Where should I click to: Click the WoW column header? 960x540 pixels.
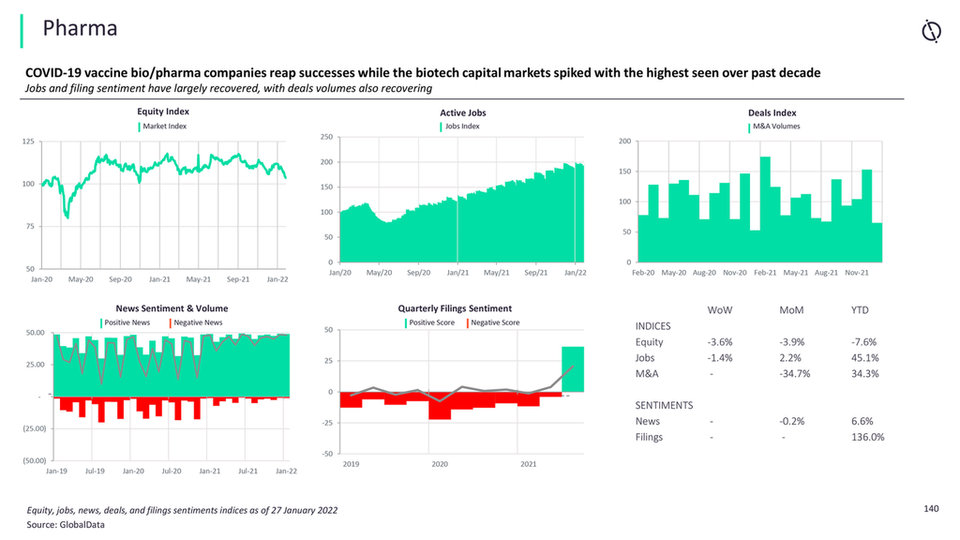(719, 310)
